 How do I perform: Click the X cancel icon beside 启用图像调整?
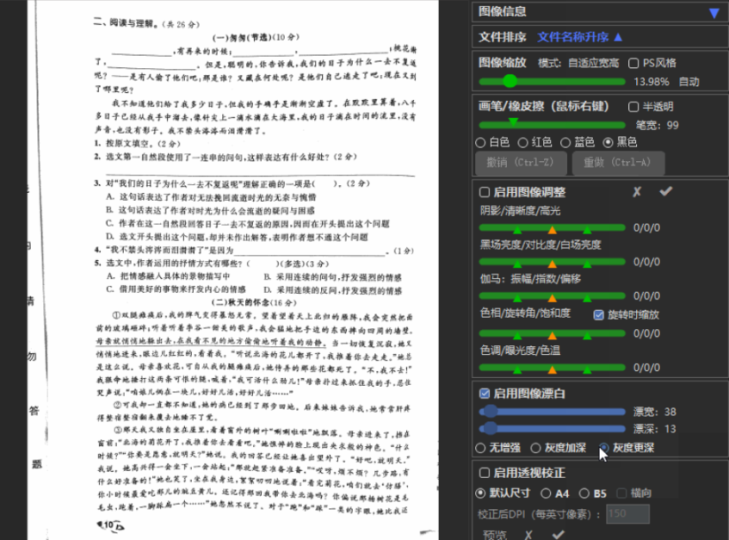click(638, 192)
